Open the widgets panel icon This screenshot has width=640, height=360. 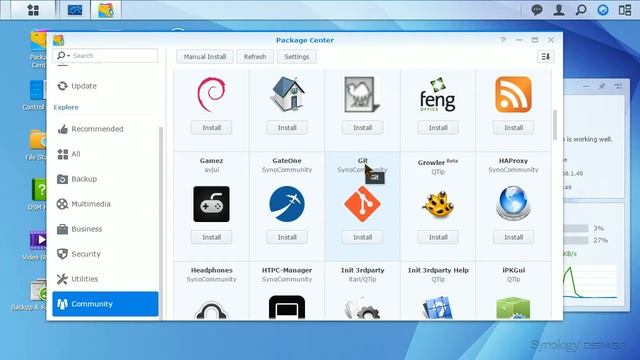pyautogui.click(x=625, y=10)
